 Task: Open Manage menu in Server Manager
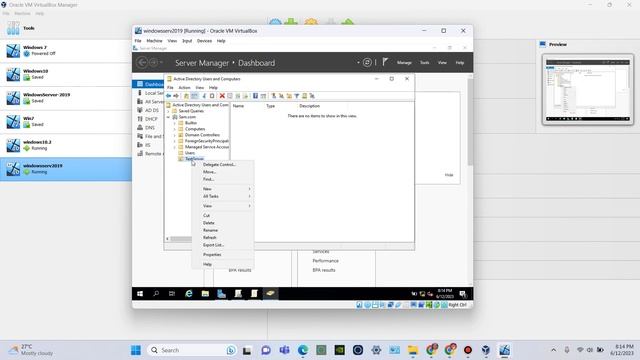point(404,62)
